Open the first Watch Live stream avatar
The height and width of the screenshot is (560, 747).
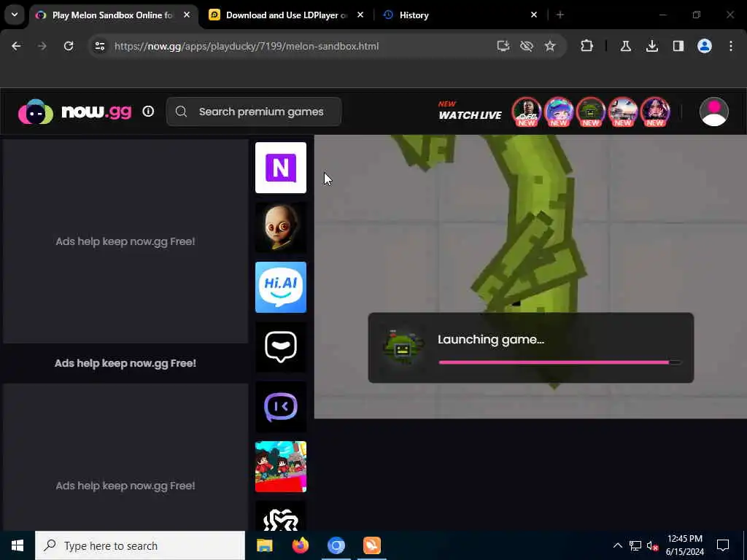point(527,112)
